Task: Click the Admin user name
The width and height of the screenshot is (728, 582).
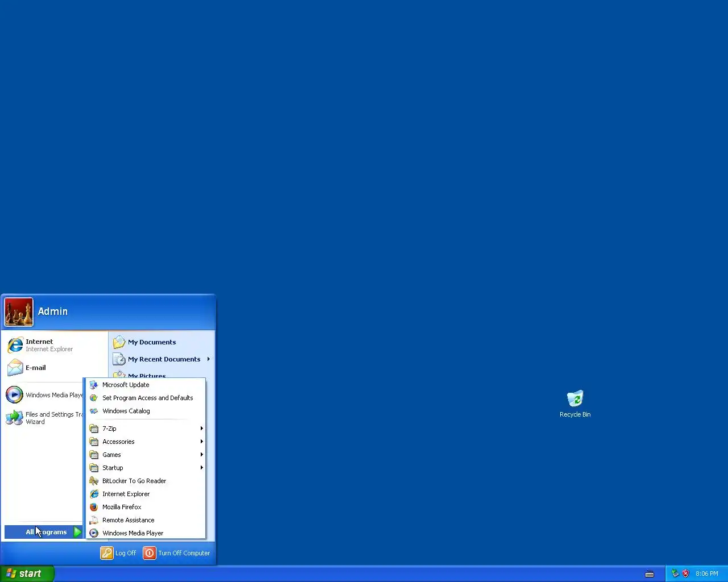Action: point(53,311)
